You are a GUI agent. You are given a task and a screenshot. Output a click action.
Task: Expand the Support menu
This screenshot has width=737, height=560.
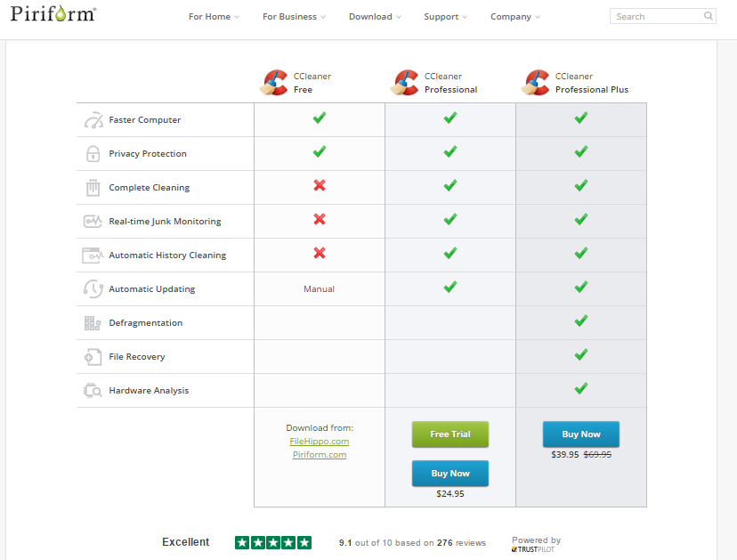point(445,16)
